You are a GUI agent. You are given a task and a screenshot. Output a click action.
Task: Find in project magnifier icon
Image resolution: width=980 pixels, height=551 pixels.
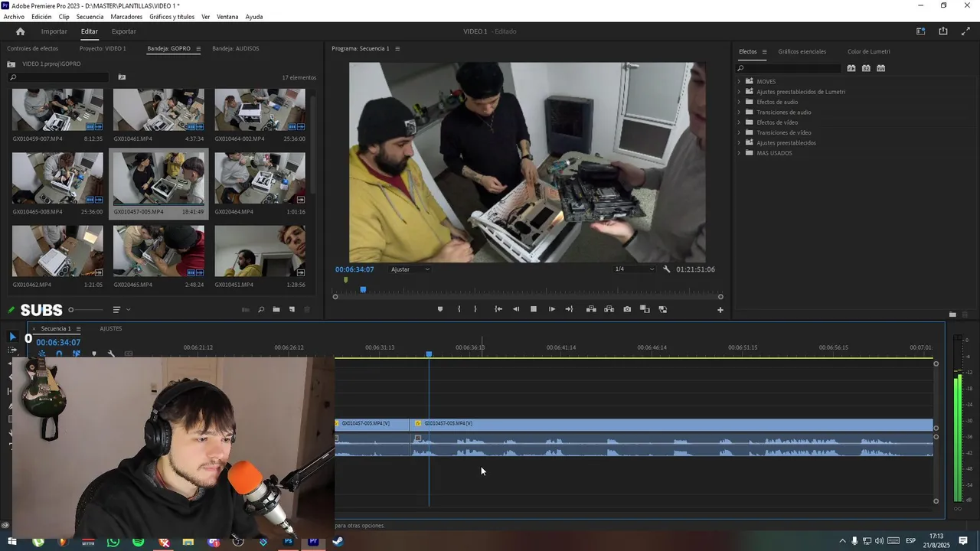261,310
